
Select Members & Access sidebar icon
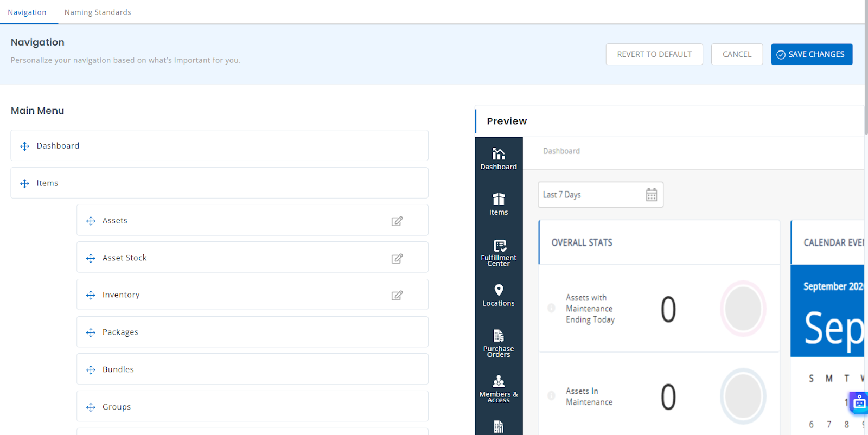[x=499, y=382]
